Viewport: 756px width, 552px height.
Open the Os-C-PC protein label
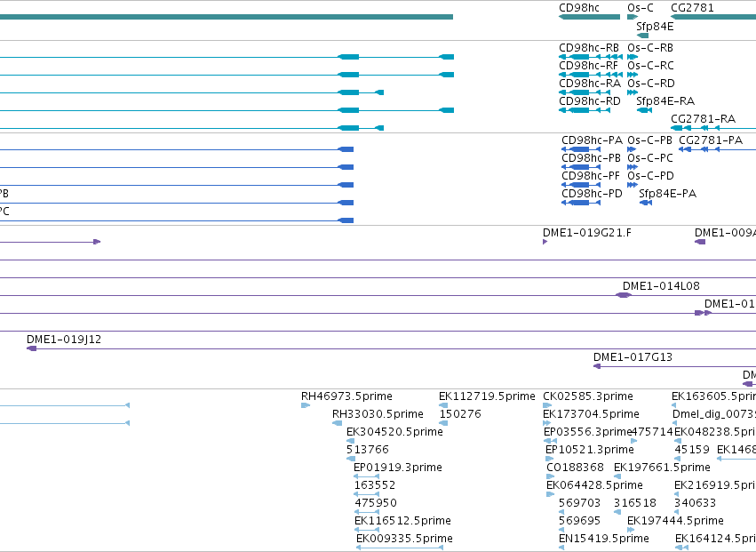(x=650, y=158)
